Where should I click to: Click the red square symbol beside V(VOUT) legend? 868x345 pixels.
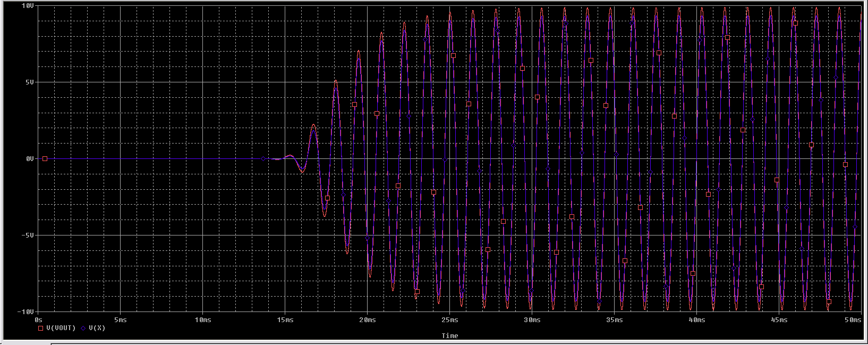pos(40,329)
